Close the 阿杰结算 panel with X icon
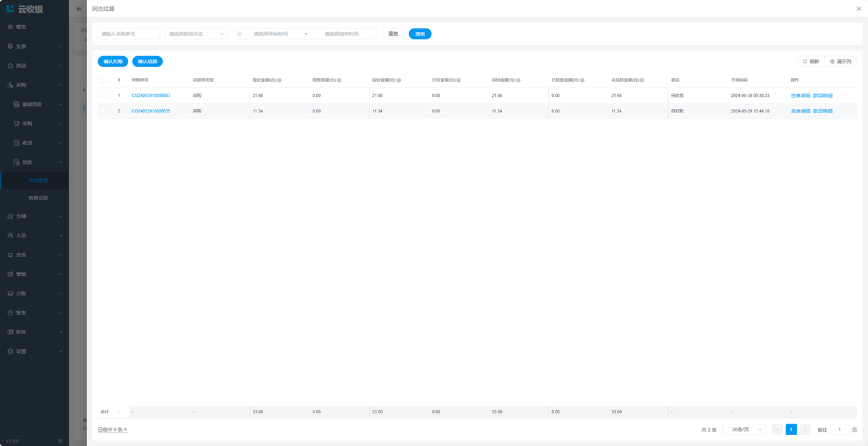868x446 pixels. (x=859, y=9)
